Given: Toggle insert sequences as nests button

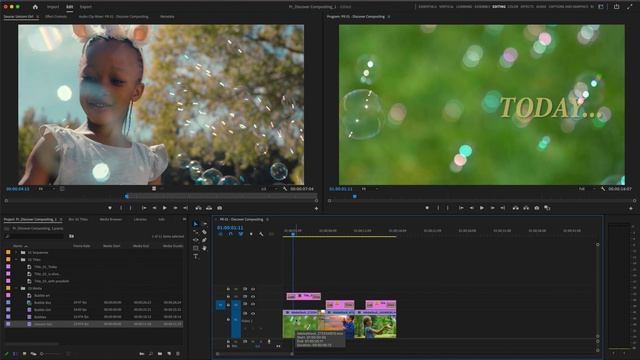Looking at the screenshot, I should pyautogui.click(x=221, y=234).
